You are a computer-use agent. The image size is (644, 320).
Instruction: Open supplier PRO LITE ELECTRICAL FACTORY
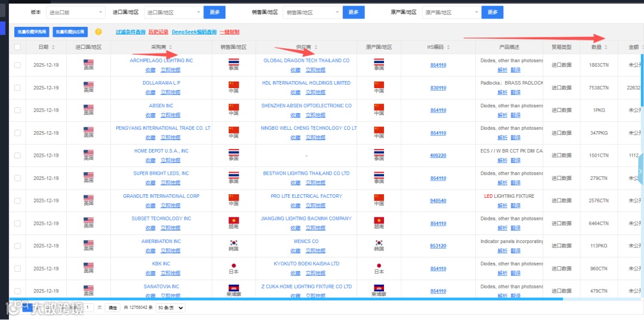(306, 196)
